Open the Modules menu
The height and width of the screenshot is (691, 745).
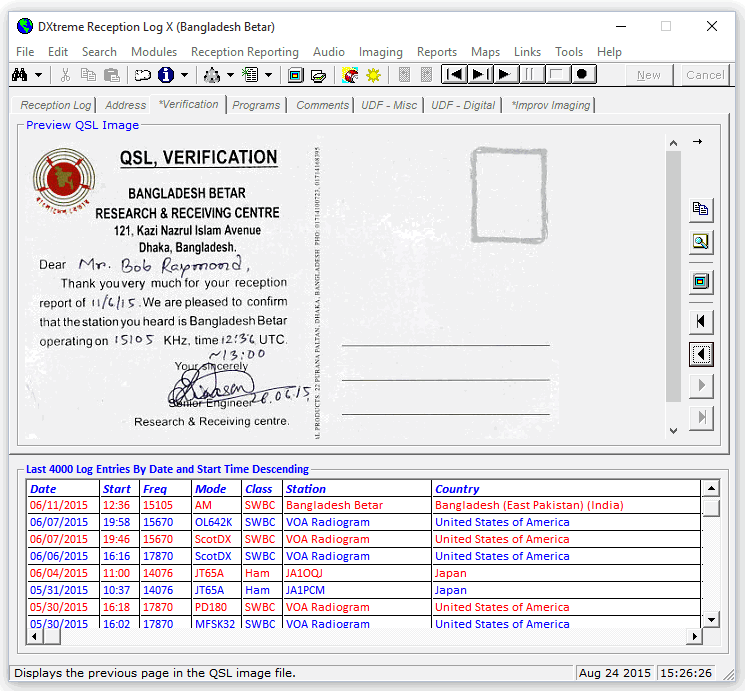154,52
